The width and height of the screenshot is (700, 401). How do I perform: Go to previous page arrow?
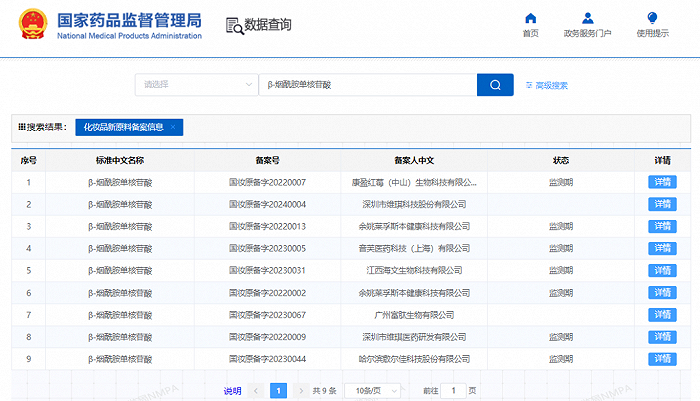(x=256, y=390)
